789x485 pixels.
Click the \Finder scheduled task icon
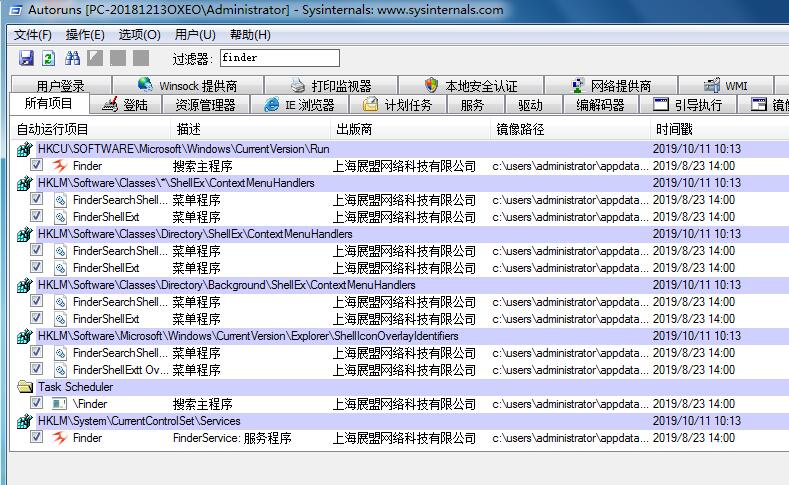click(59, 403)
